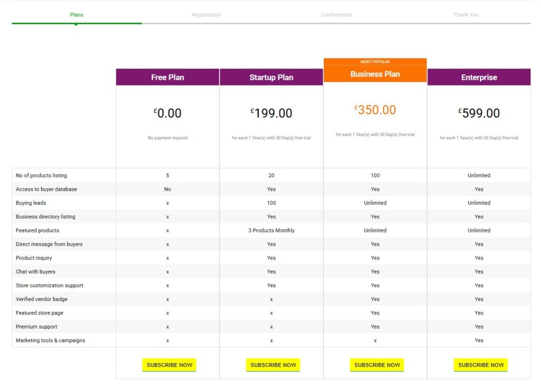Image resolution: width=541 pixels, height=392 pixels.
Task: Select the orange £350.00 price
Action: [375, 110]
